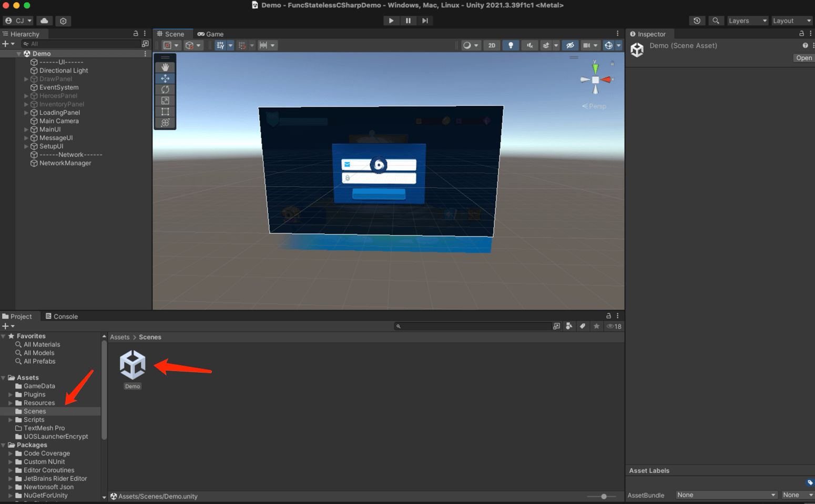815x504 pixels.
Task: Toggle 2D scene view mode
Action: [x=492, y=45]
